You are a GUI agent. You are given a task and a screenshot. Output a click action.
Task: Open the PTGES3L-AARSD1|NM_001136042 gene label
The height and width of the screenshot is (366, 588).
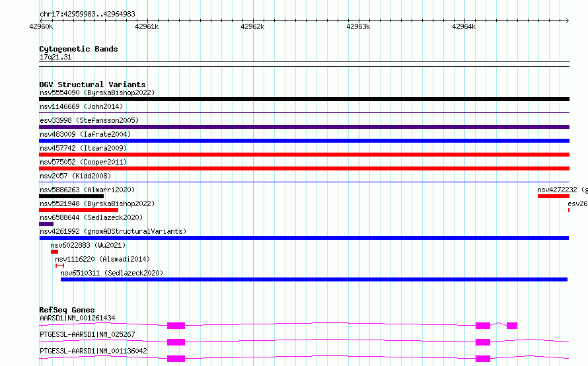coord(93,351)
